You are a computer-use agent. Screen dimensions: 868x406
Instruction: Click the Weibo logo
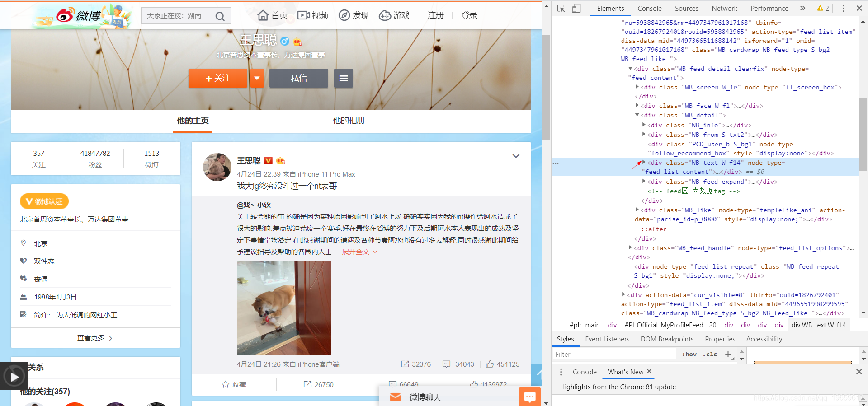point(78,16)
